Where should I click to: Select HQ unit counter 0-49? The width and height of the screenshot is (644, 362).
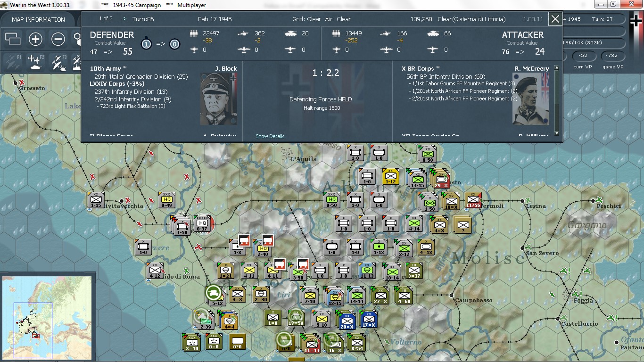[x=167, y=200]
